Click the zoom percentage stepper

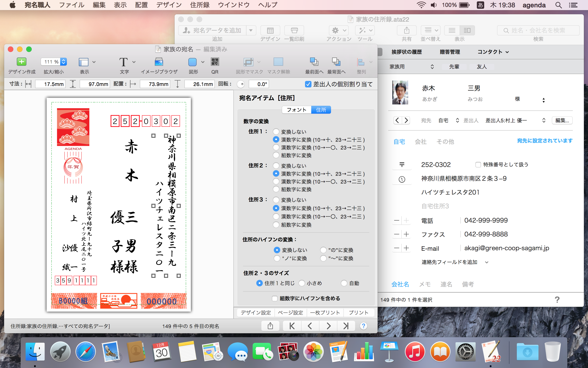[x=63, y=62]
